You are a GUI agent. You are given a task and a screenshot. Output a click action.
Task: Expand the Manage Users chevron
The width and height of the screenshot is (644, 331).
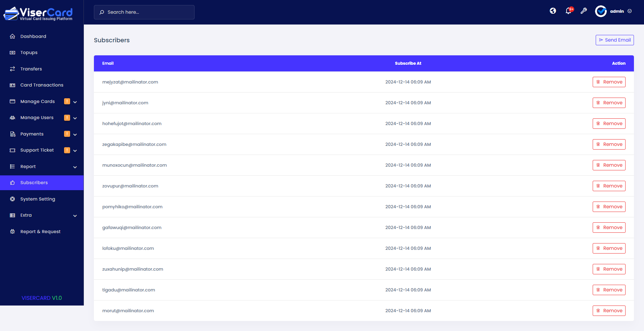(x=75, y=118)
